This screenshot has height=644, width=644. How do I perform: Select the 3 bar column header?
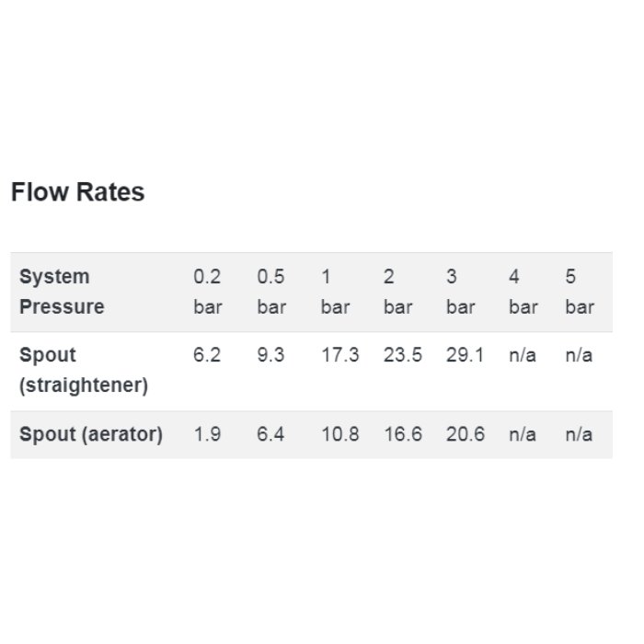pos(461,292)
